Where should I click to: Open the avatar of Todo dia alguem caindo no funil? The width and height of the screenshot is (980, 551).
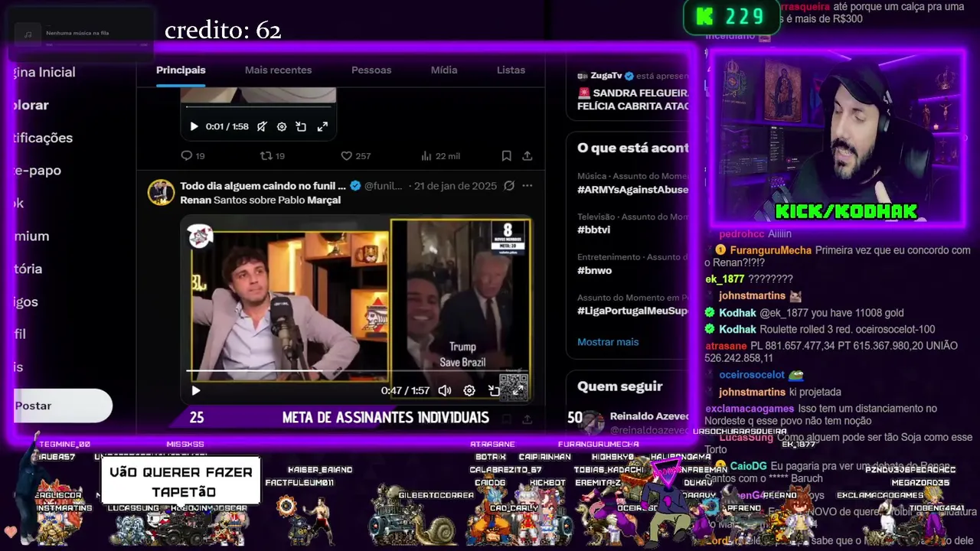tap(161, 193)
